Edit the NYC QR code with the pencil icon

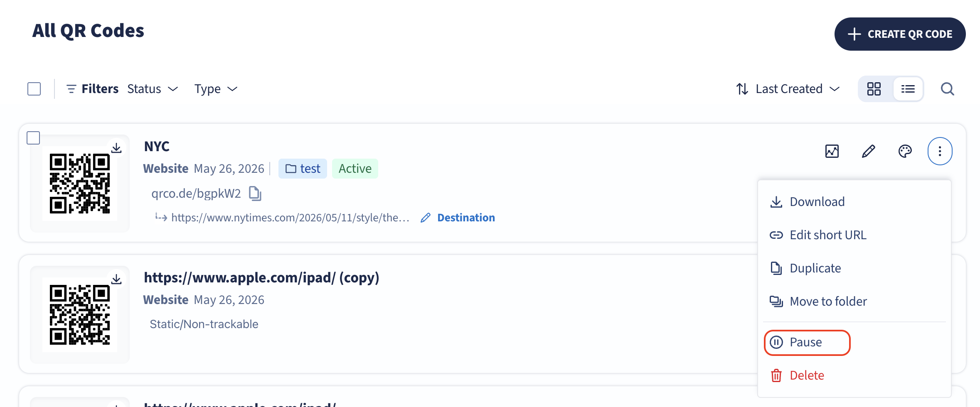pyautogui.click(x=869, y=151)
